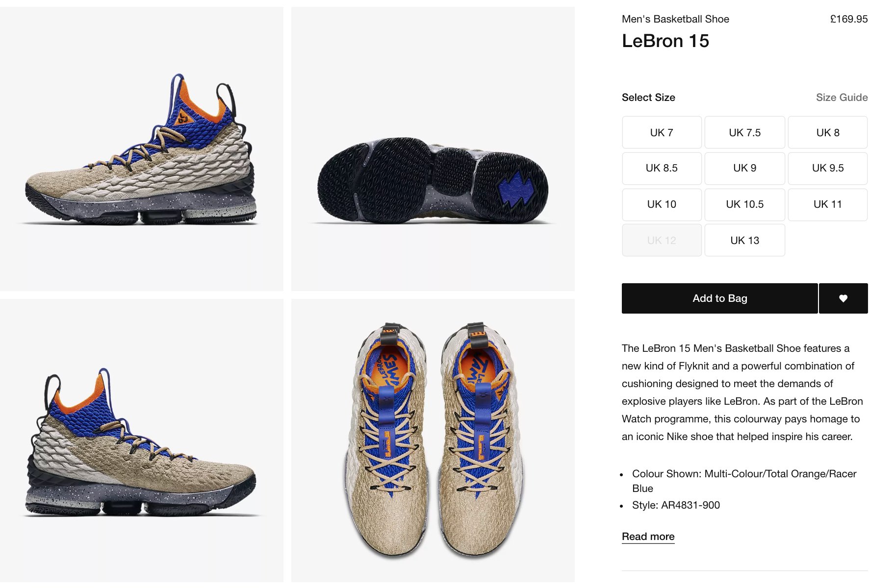Image resolution: width=869 pixels, height=588 pixels.
Task: Choose size UK 13
Action: tap(744, 240)
